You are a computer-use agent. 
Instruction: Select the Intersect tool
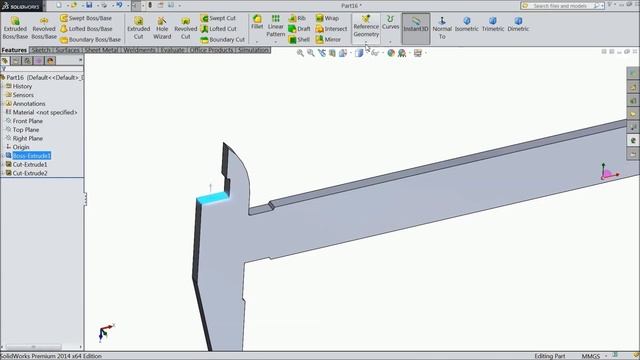[331, 29]
